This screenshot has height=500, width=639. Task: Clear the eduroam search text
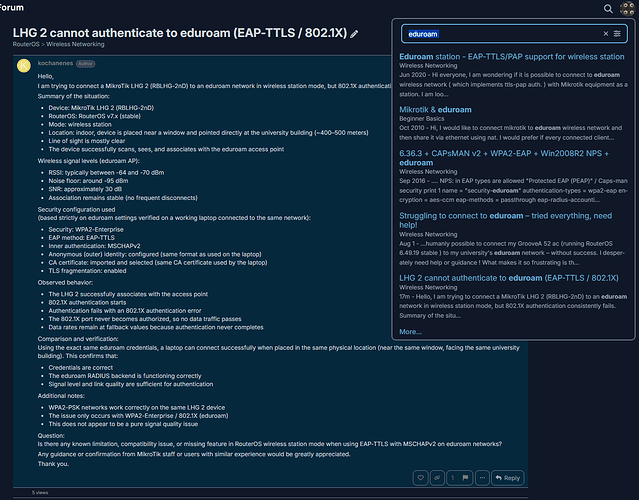606,34
